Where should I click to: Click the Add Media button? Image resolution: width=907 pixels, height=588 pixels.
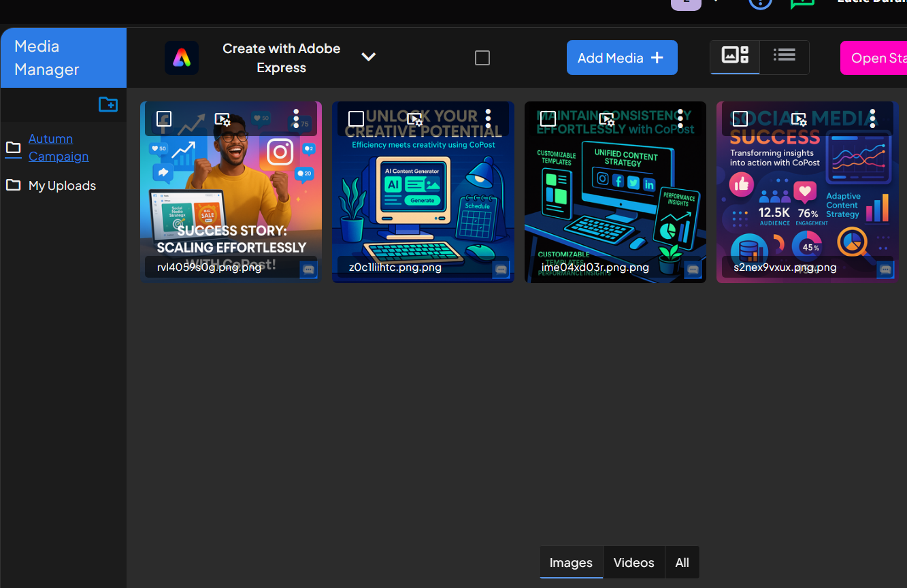click(621, 58)
